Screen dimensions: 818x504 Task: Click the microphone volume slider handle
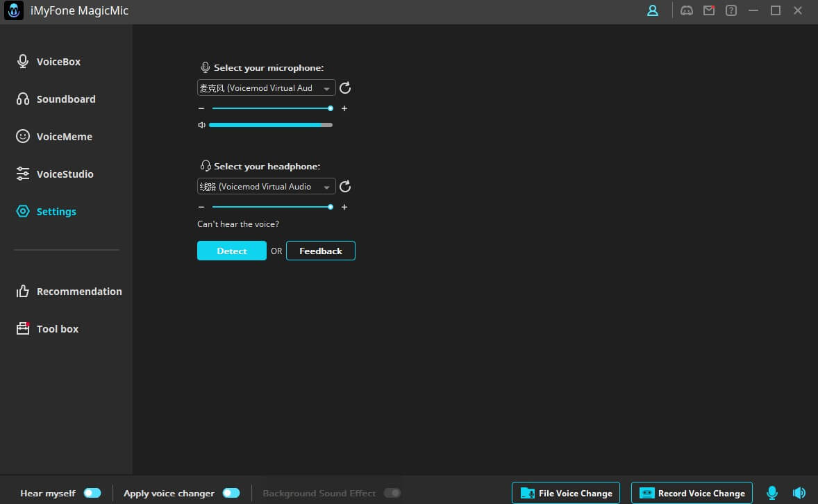pos(331,108)
